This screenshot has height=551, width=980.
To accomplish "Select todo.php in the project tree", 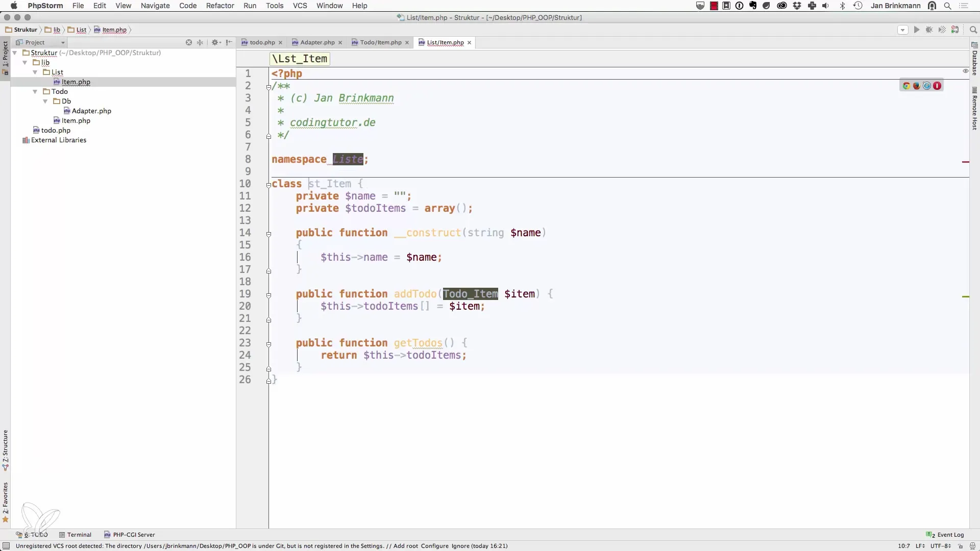I will [x=52, y=130].
